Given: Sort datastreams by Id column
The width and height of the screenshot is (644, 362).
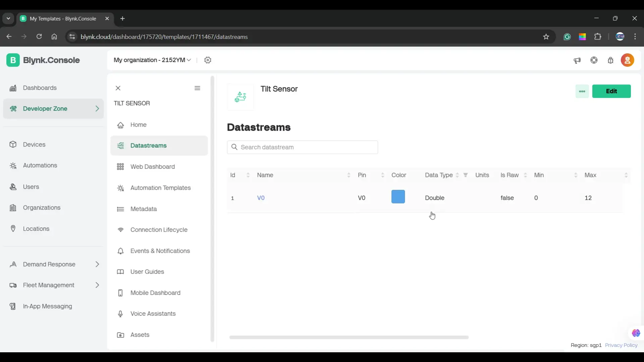Looking at the screenshot, I should click(248, 175).
